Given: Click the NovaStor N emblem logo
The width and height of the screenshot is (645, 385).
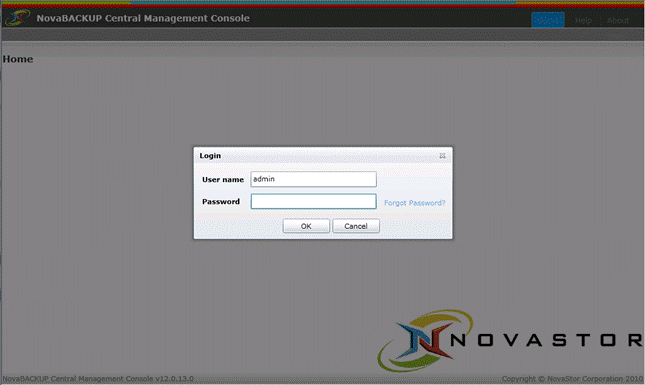Looking at the screenshot, I should point(424,341).
